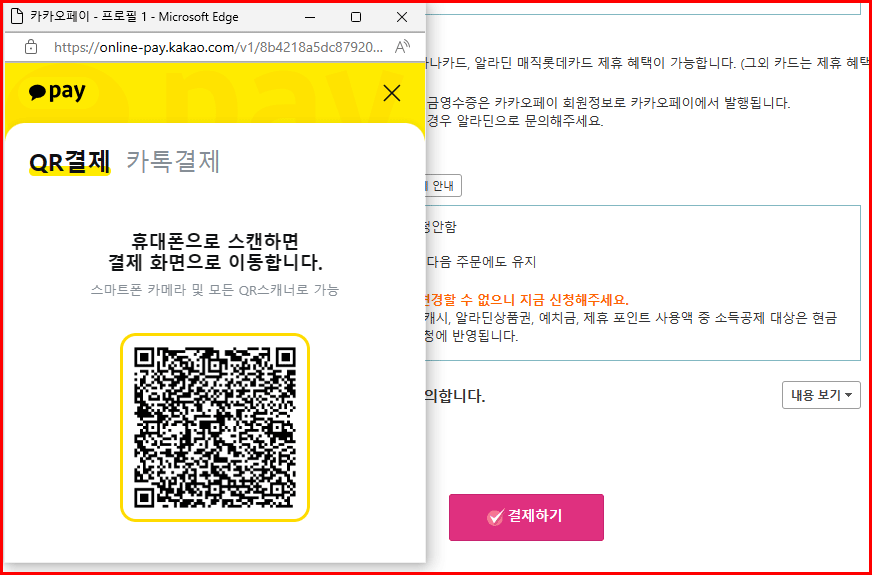Click the '휴대폰으로 스캔하면' heading text
The width and height of the screenshot is (872, 575).
tap(215, 241)
